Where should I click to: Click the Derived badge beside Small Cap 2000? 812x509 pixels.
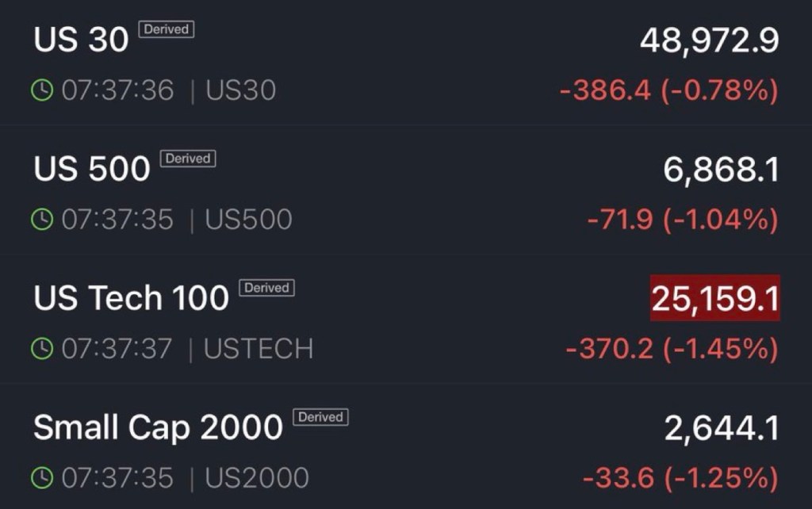pyautogui.click(x=320, y=417)
